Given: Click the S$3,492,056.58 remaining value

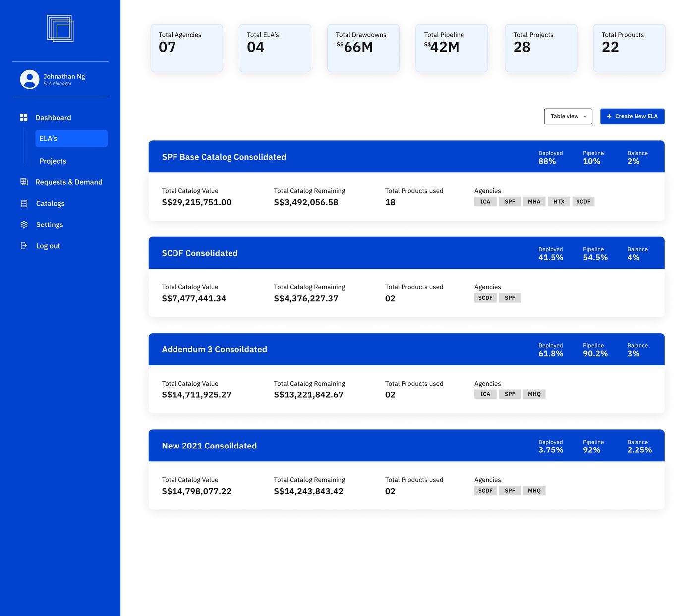Looking at the screenshot, I should pos(306,202).
